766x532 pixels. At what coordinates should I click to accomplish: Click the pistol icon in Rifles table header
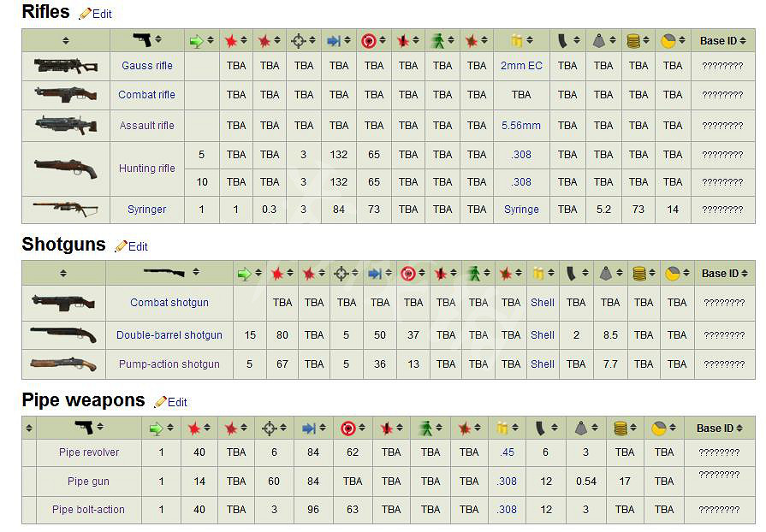(142, 40)
